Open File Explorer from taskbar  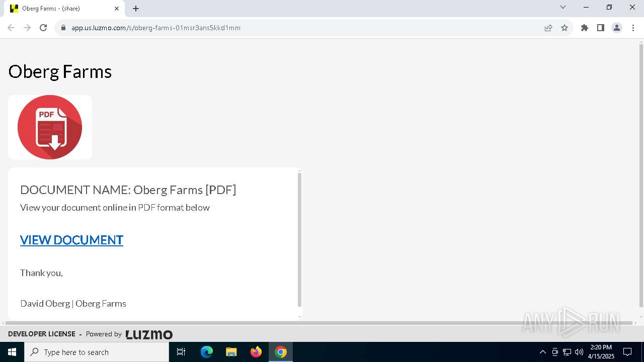pos(231,352)
